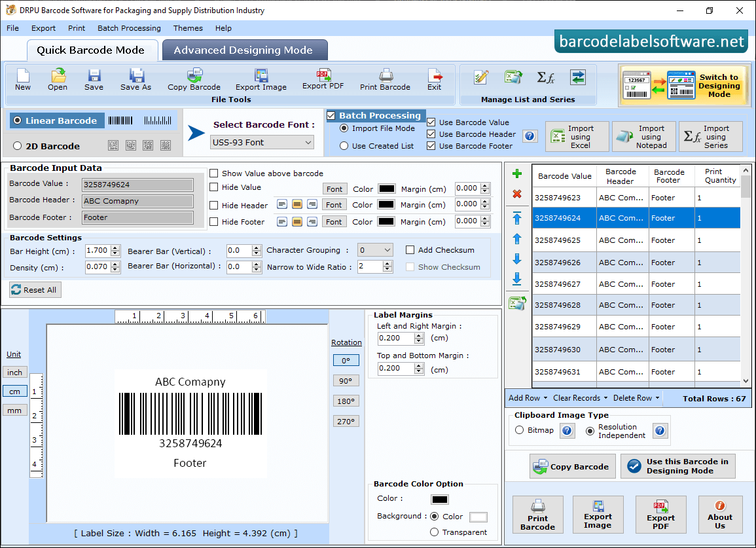Click the Excel list icon in Manage List
The image size is (756, 548).
coord(513,77)
